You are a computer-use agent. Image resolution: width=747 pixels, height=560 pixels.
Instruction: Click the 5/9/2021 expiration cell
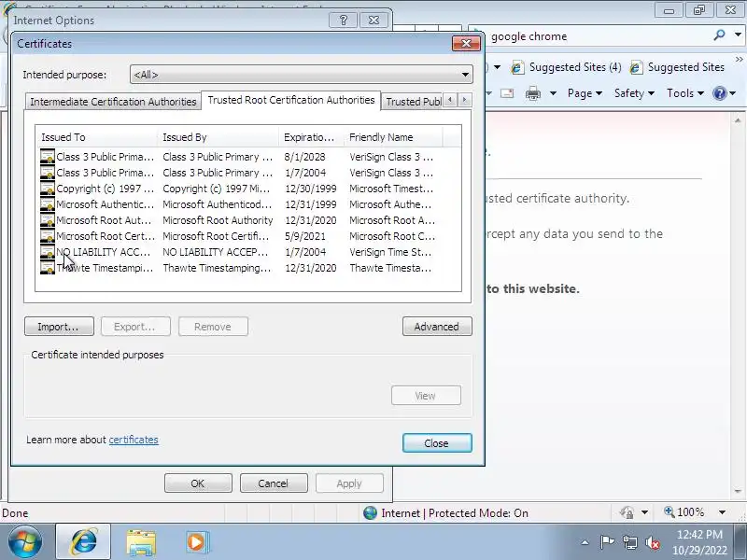pos(305,236)
